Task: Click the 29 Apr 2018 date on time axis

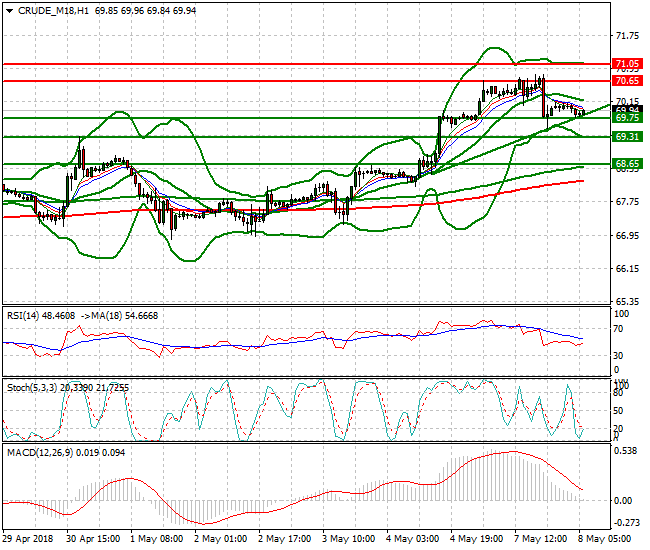Action: (x=30, y=538)
